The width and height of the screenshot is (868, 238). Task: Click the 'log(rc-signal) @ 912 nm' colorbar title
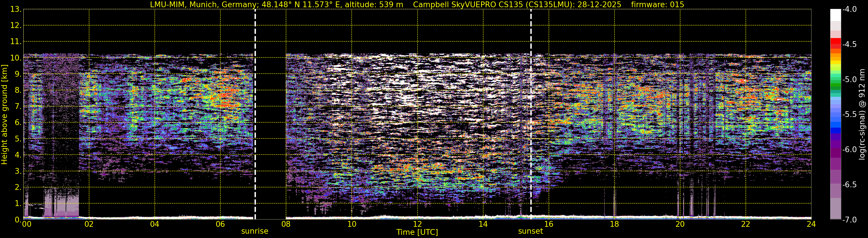coord(862,115)
